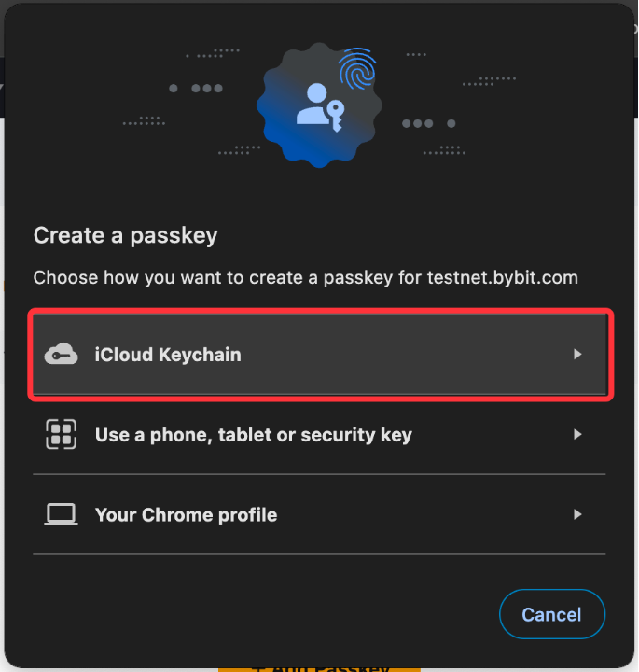Choose "Use a phone, tablet or security key"

253,435
